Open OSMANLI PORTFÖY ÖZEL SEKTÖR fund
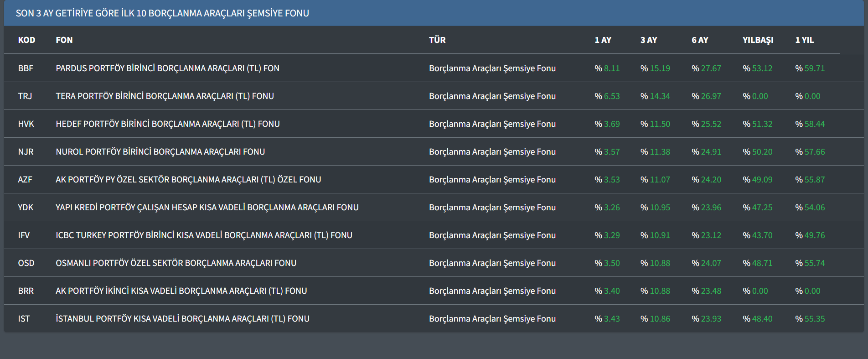868x359 pixels. [x=176, y=263]
